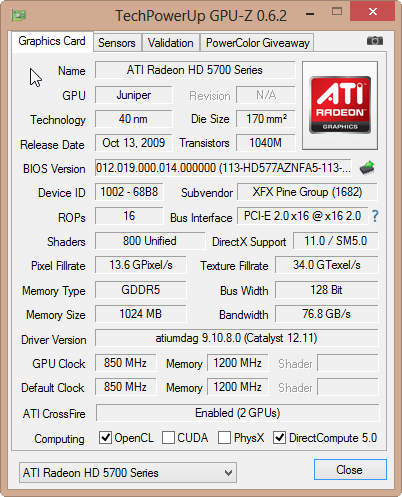Toggle the PhysX checkbox
This screenshot has width=402, height=497.
click(x=224, y=438)
